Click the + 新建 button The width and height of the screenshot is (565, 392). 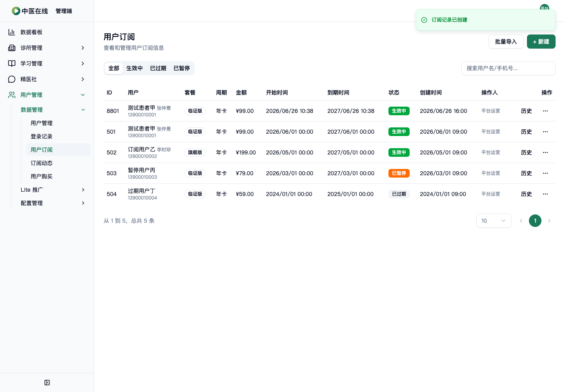541,42
